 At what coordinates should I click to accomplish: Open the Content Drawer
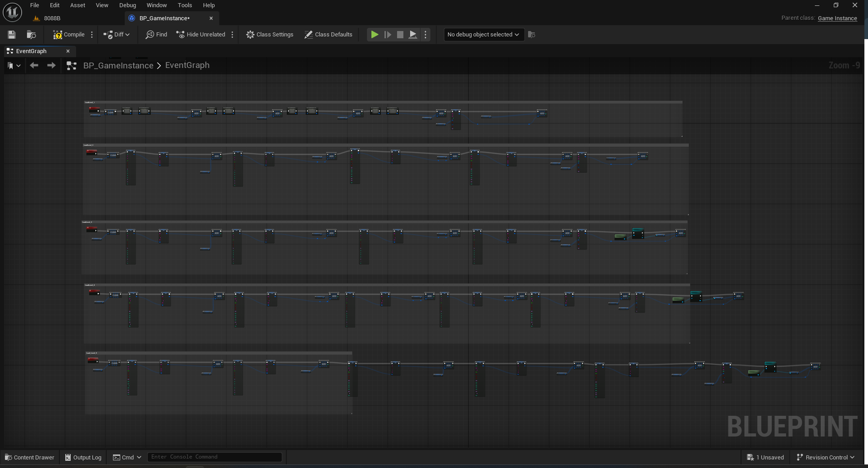click(29, 457)
